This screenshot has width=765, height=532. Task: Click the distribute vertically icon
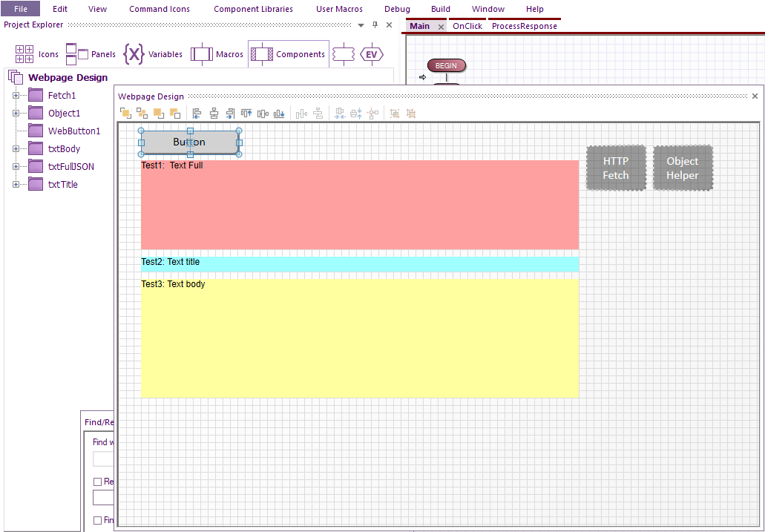[318, 114]
